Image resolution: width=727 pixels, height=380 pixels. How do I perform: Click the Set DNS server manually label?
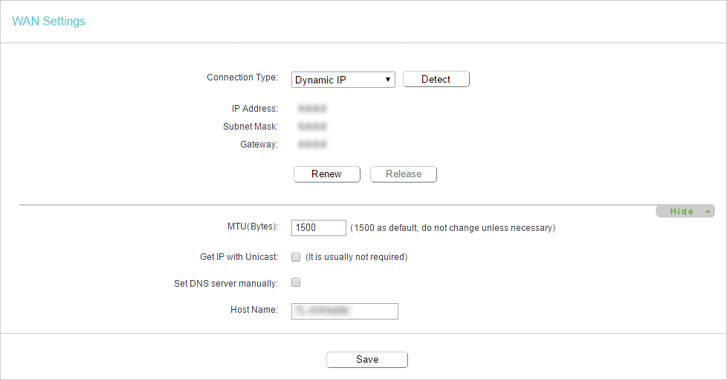click(226, 283)
